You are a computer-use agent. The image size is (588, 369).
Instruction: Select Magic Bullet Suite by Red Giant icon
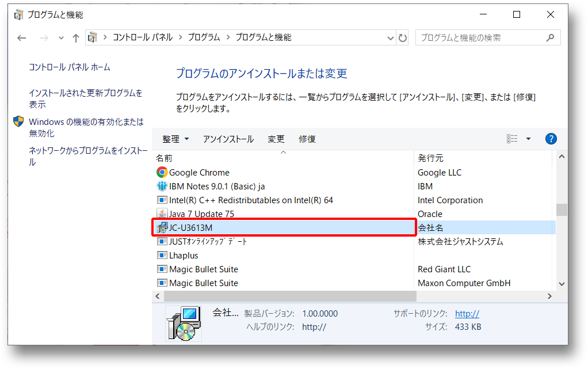coord(162,269)
